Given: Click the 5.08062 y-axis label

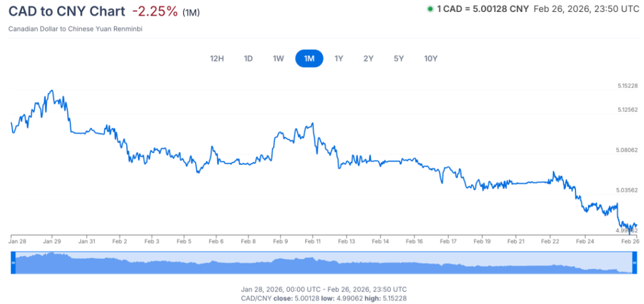Looking at the screenshot, I should pos(627,150).
